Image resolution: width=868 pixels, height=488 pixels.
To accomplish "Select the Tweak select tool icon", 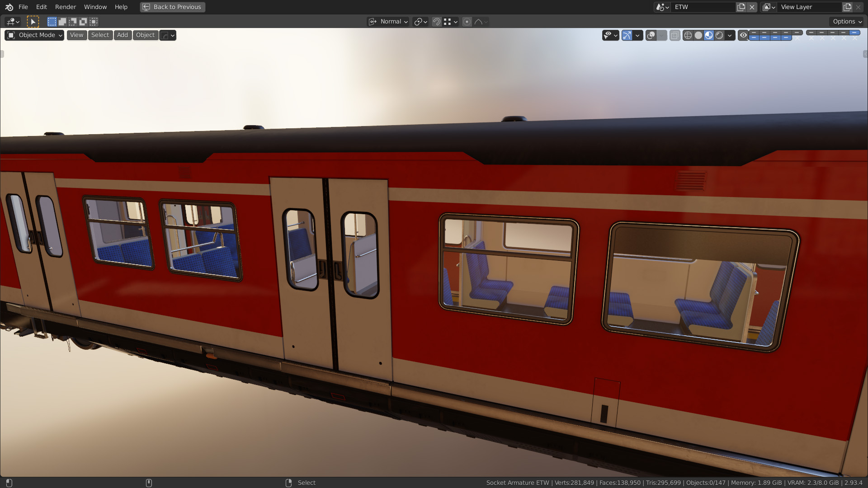I will pos(33,21).
